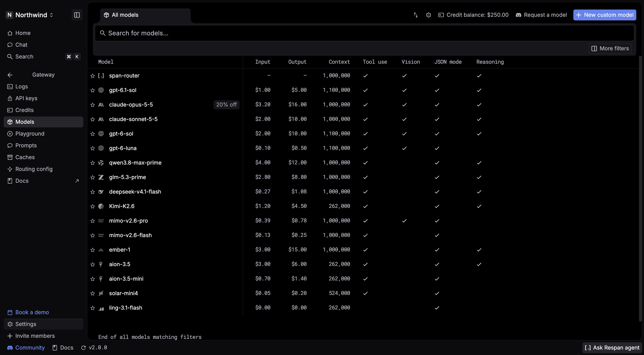Click the Z logo beside glm-5.3-prime
The image size is (644, 355).
point(101,177)
